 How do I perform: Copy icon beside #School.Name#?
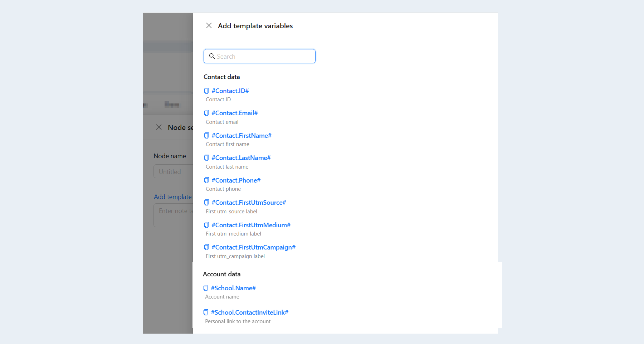tap(206, 288)
